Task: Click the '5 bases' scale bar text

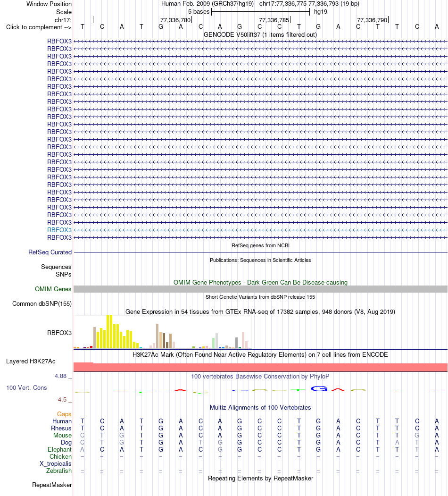Action: pyautogui.click(x=199, y=12)
